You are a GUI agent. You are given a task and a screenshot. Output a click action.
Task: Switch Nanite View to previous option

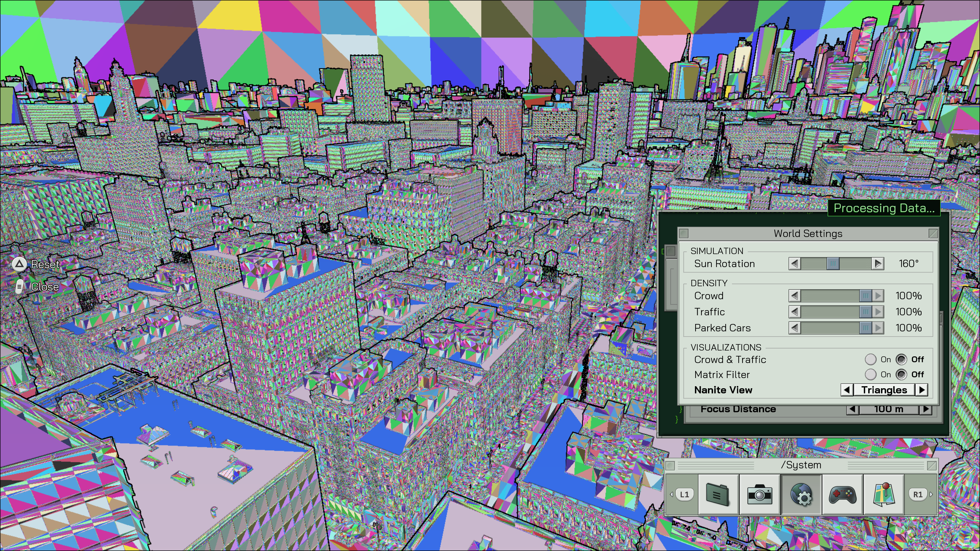coord(847,390)
